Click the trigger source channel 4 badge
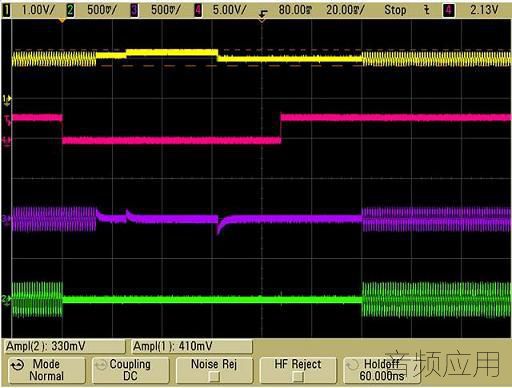 point(449,10)
